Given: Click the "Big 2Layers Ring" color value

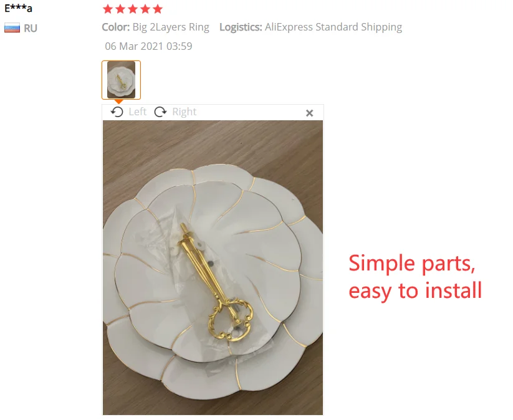Looking at the screenshot, I should click(x=171, y=27).
